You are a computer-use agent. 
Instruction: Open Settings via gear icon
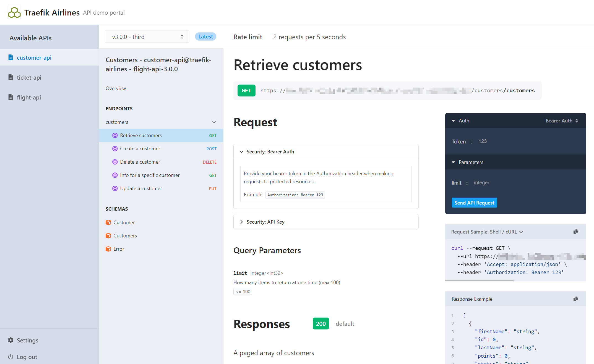11,340
